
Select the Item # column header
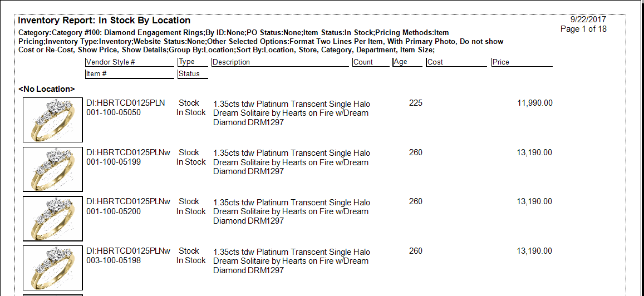pos(97,74)
